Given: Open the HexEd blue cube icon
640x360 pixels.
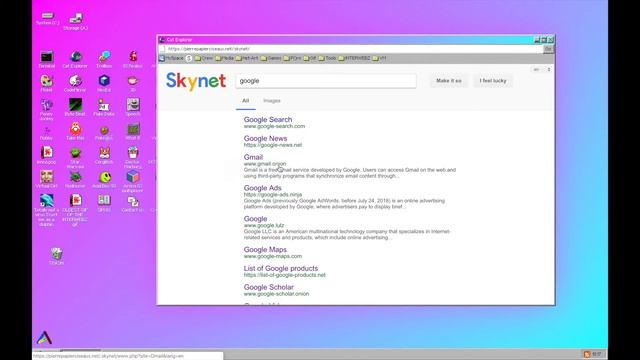Looking at the screenshot, I should click(x=104, y=83).
